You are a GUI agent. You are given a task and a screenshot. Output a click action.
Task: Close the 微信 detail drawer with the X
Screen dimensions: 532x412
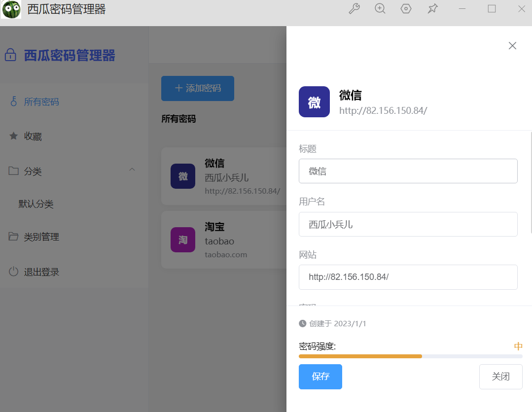click(512, 45)
